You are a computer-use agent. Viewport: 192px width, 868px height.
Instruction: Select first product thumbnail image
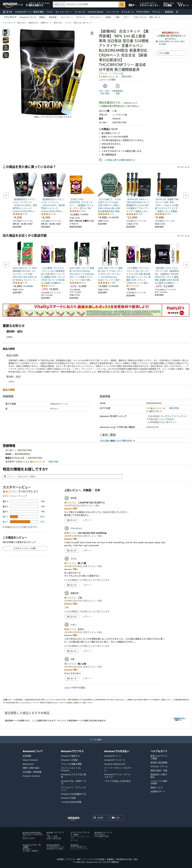pos(6,33)
